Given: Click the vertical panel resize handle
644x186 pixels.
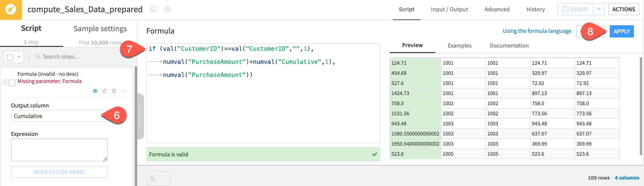Looking at the screenshot, I should [x=141, y=116].
